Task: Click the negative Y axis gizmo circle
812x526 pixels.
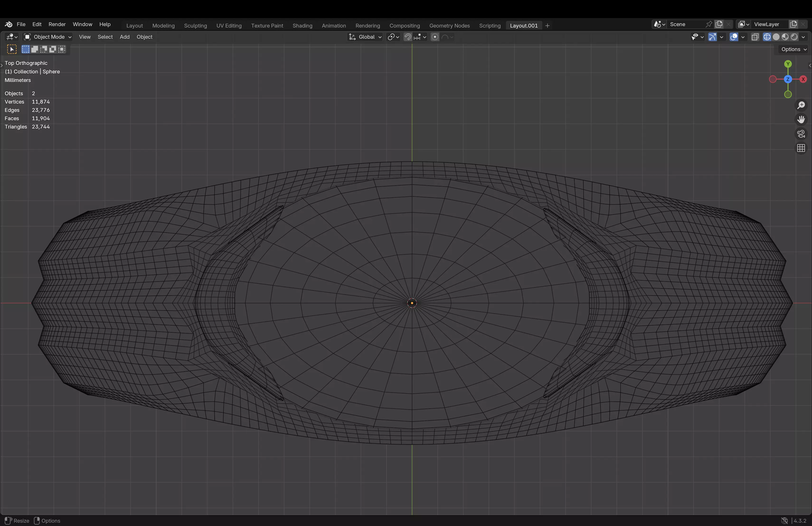Action: pyautogui.click(x=788, y=95)
